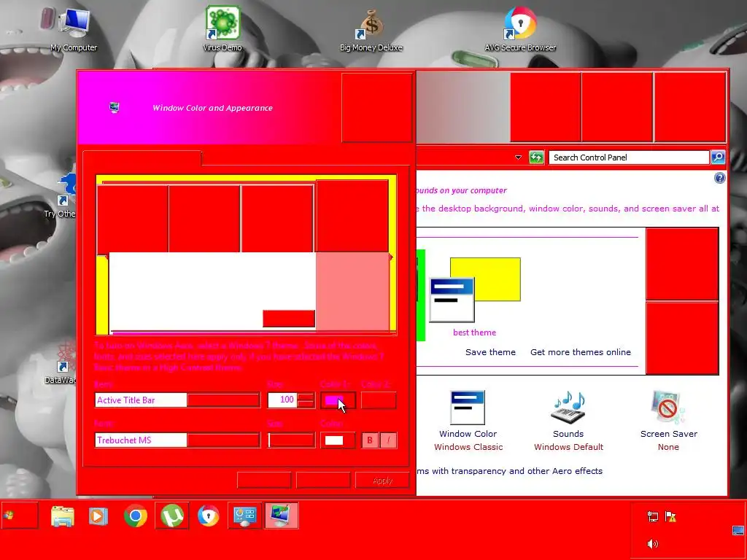747x560 pixels.
Task: Open the Action Center flag icon
Action: [671, 517]
